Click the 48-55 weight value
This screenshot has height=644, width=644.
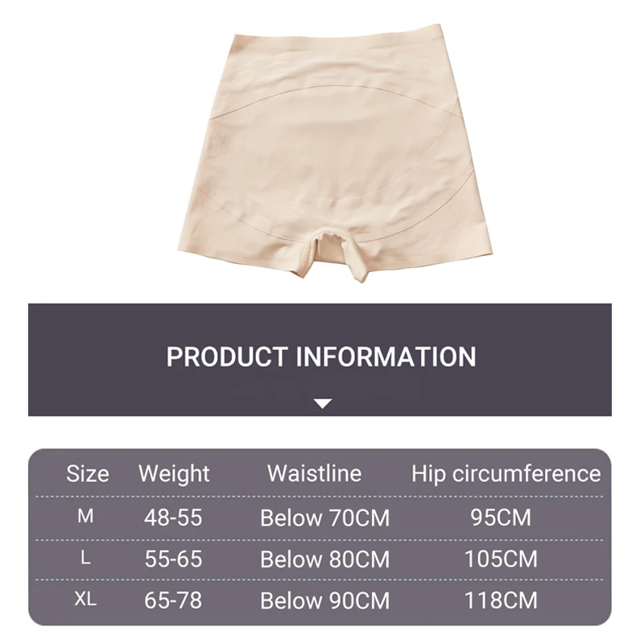click(x=173, y=518)
